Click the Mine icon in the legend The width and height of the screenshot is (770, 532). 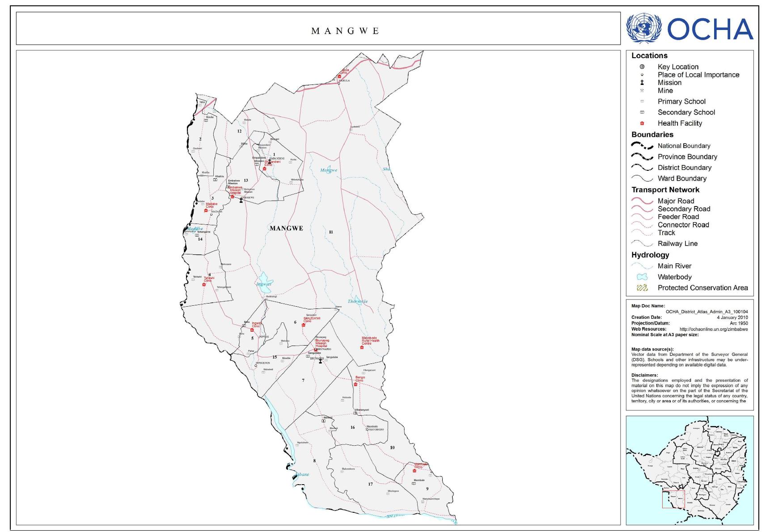click(x=641, y=90)
